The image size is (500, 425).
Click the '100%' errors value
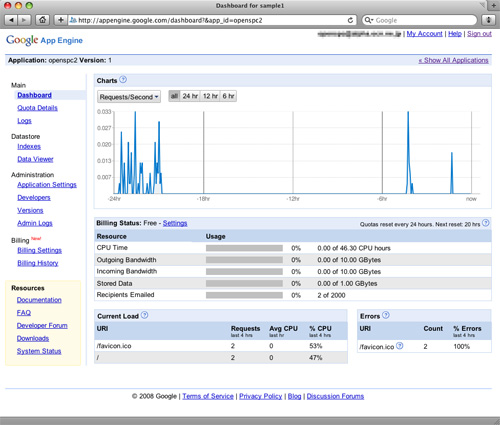tap(461, 346)
